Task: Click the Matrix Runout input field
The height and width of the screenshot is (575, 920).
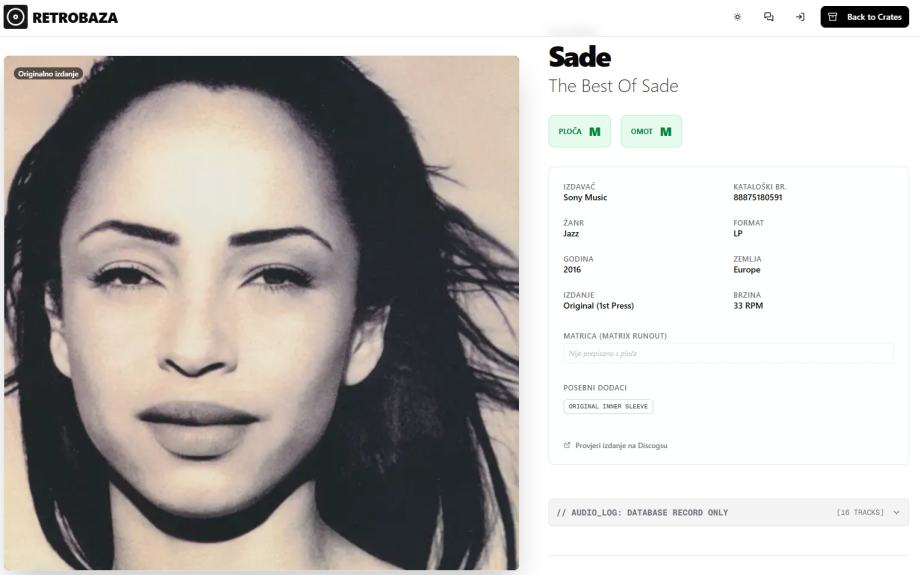Action: [728, 353]
